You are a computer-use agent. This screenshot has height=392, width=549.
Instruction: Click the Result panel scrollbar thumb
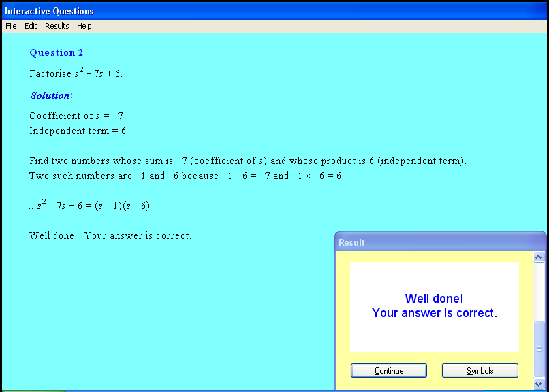coord(539,349)
